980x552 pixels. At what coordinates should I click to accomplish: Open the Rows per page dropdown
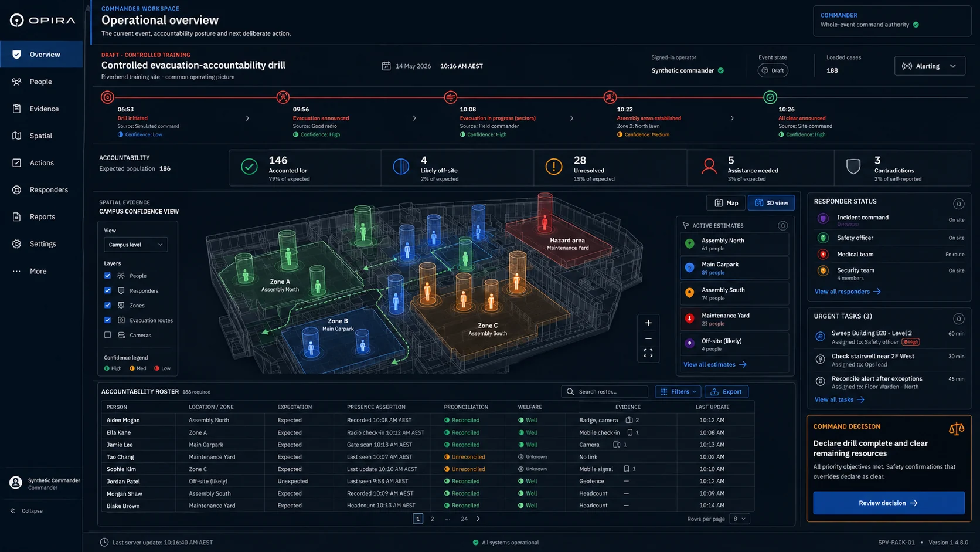[740, 519]
